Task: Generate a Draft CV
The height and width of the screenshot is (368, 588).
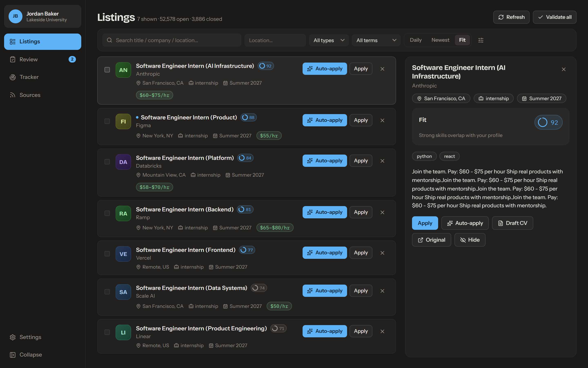Action: (512, 223)
